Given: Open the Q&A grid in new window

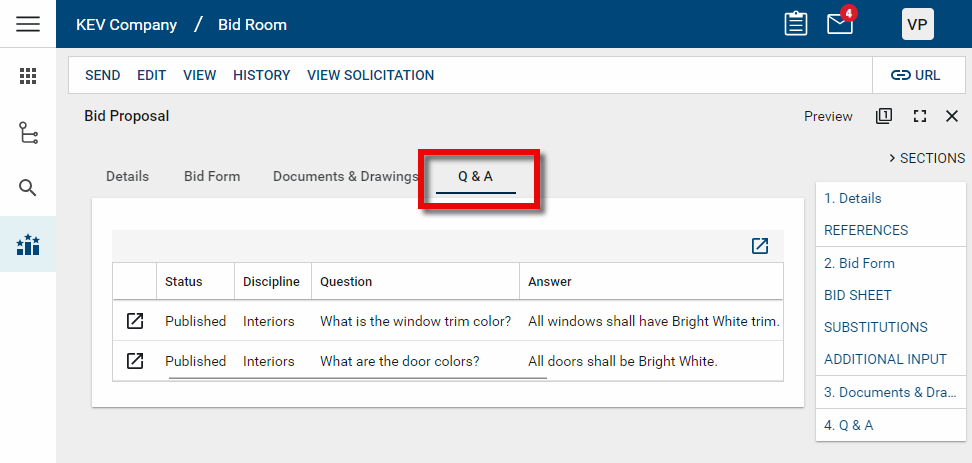Looking at the screenshot, I should tap(760, 246).
